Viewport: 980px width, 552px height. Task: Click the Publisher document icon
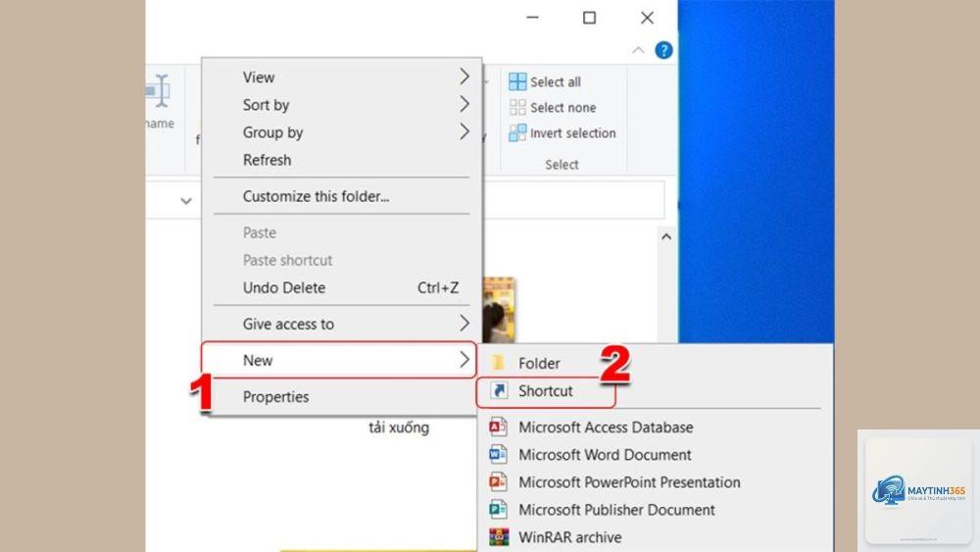pyautogui.click(x=498, y=510)
